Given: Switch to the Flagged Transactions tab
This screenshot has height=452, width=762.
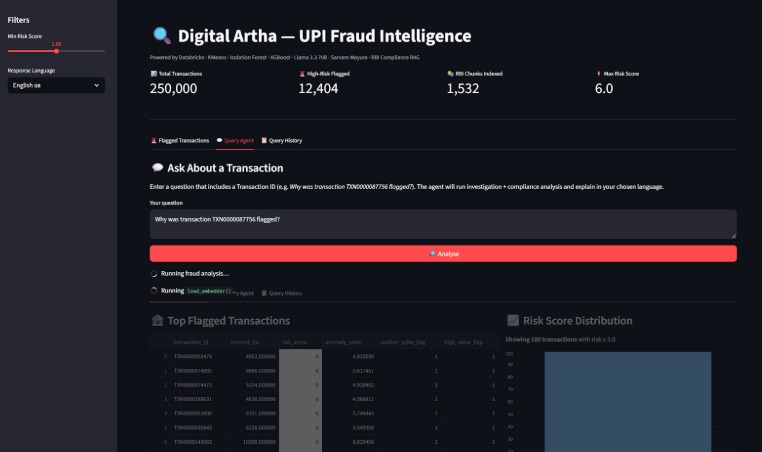Looking at the screenshot, I should pos(180,140).
